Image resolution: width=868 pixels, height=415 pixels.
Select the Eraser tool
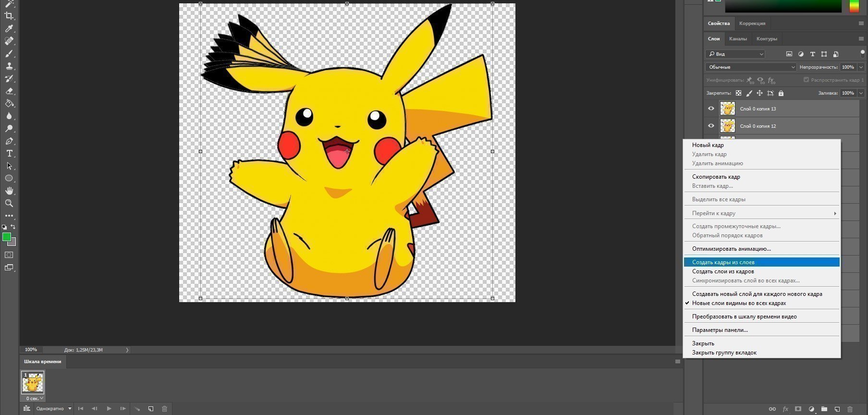[x=9, y=91]
